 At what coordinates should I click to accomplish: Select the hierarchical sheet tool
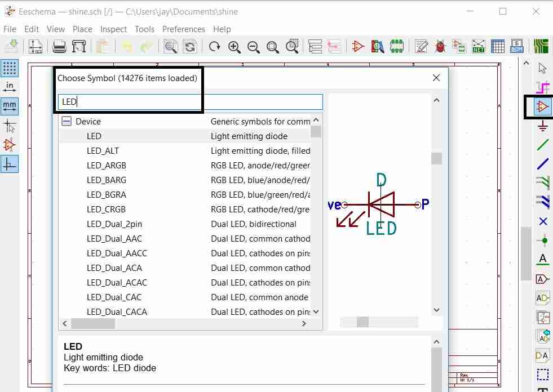pos(543,317)
